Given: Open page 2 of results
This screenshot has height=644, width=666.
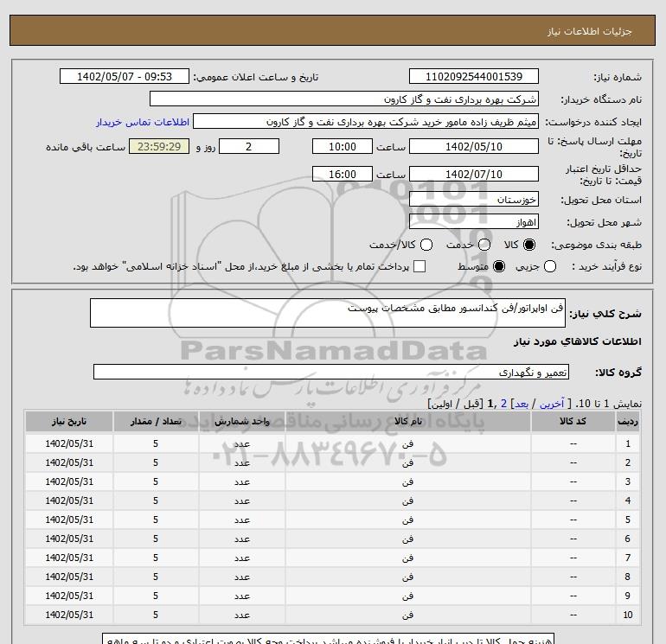Looking at the screenshot, I should pos(503,404).
